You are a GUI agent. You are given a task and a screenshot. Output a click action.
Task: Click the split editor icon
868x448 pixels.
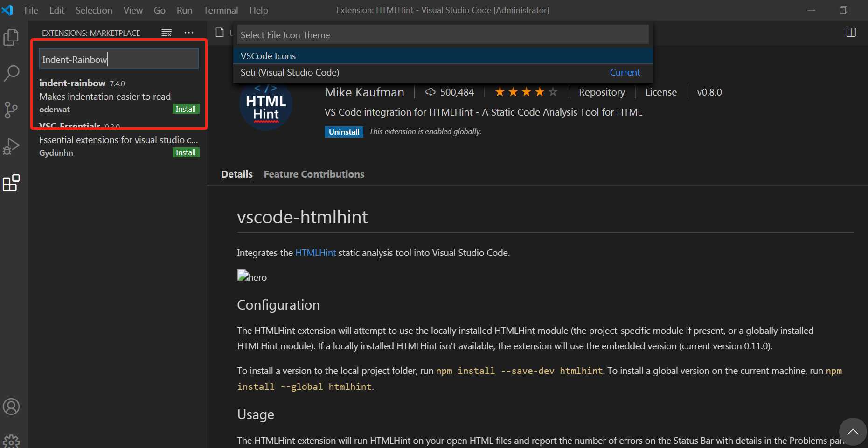coord(851,32)
